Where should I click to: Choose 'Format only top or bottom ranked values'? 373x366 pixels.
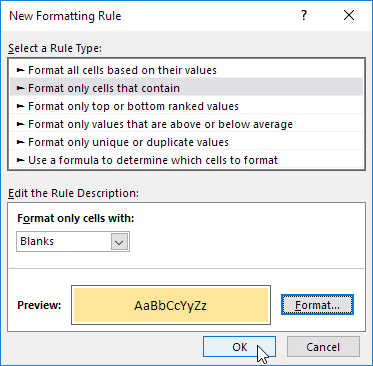pyautogui.click(x=187, y=106)
